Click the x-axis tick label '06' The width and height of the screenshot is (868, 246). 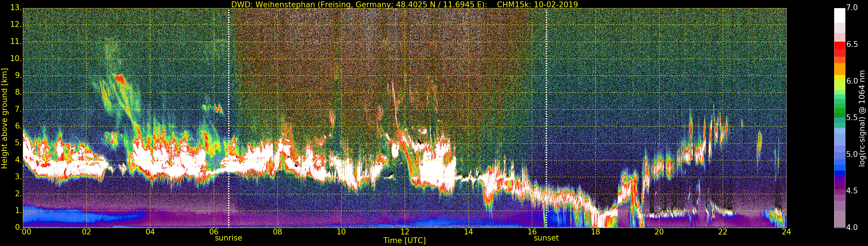(x=214, y=232)
